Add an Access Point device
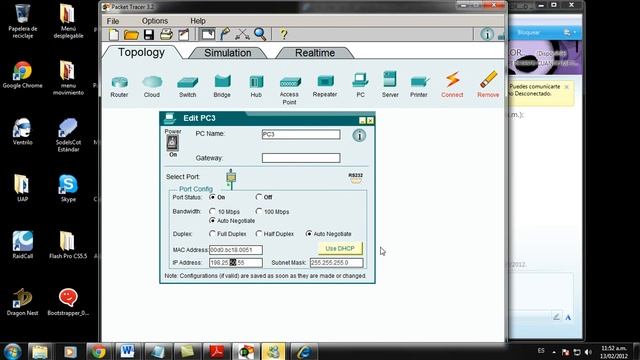The image size is (640, 360). (289, 91)
